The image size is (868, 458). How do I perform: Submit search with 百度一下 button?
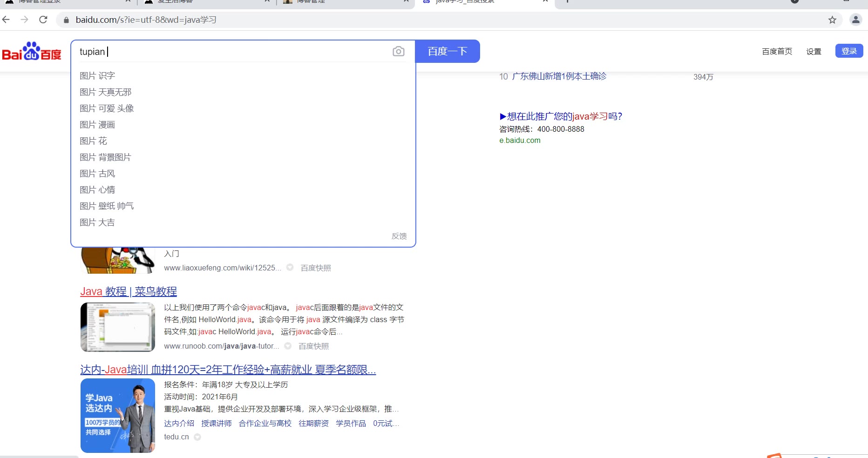[x=448, y=51]
